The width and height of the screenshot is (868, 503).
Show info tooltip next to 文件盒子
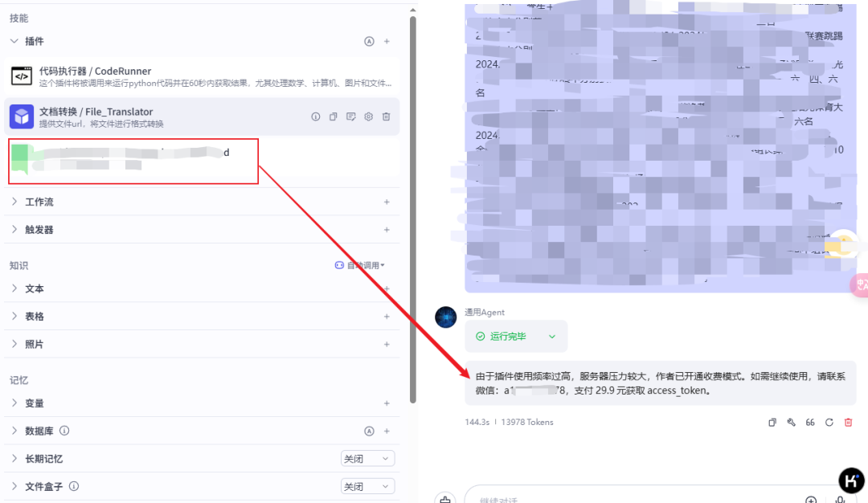coord(74,486)
